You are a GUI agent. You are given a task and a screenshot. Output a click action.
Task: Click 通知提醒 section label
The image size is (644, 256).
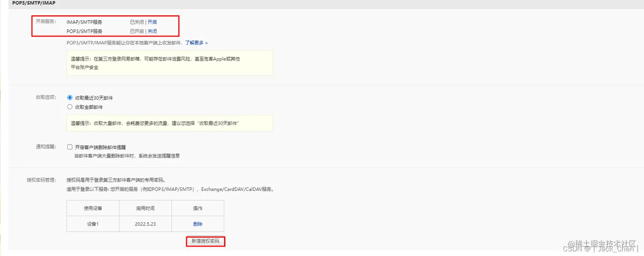46,147
